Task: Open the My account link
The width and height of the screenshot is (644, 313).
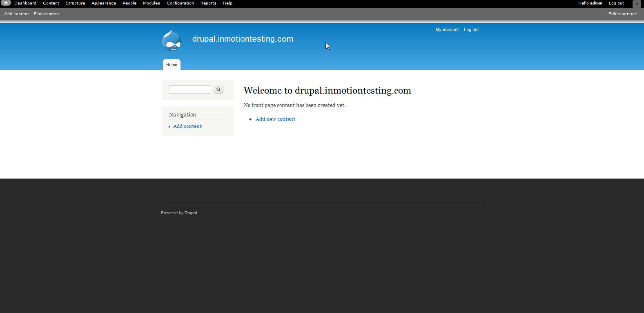Action: coord(447,30)
